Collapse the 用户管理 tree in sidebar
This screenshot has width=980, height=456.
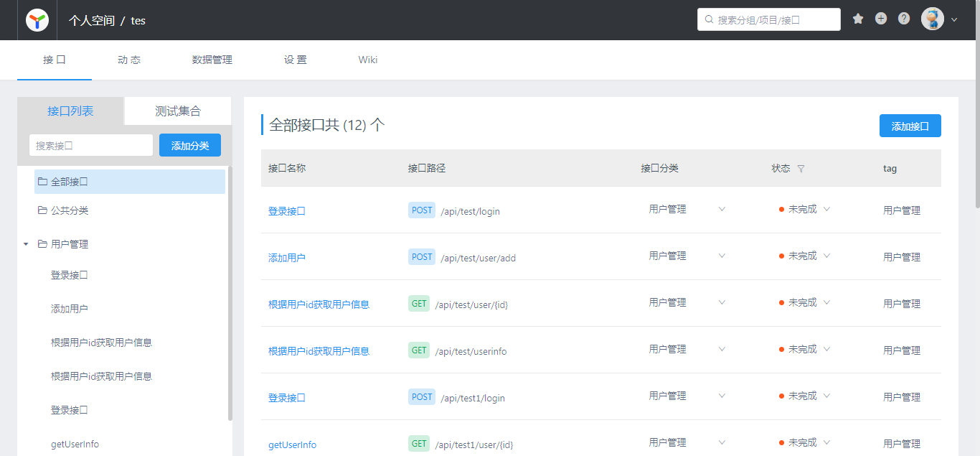25,243
